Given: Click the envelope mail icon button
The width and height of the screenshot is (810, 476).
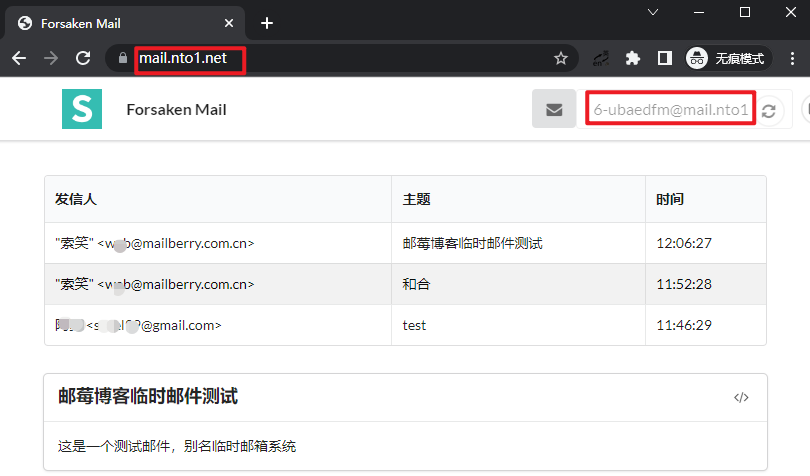Looking at the screenshot, I should tap(554, 109).
